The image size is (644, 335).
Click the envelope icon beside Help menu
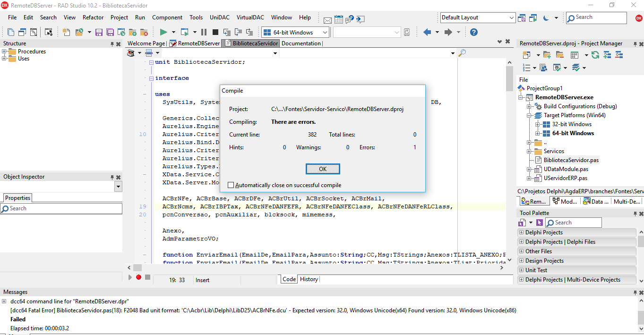pyautogui.click(x=327, y=20)
